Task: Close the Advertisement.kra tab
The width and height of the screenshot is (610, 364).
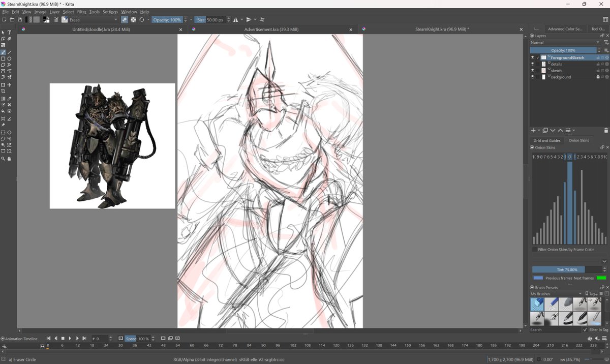Action: coord(351,29)
